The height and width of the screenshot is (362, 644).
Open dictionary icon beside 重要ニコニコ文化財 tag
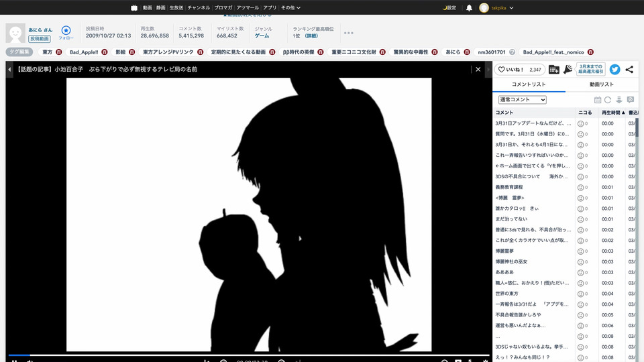coord(382,52)
